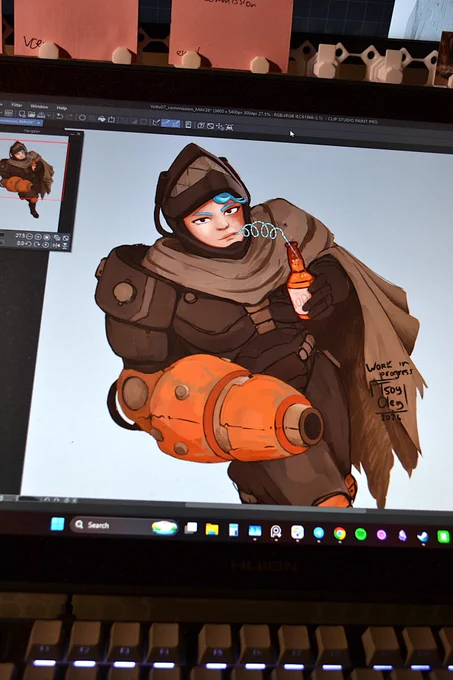Toggle the Snap to Ruler icon

(x=156, y=123)
